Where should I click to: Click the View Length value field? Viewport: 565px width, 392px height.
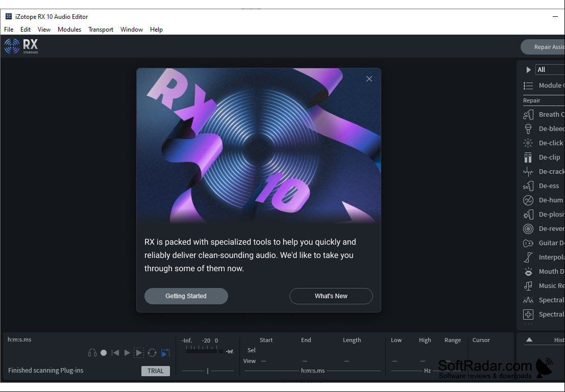pos(346,361)
